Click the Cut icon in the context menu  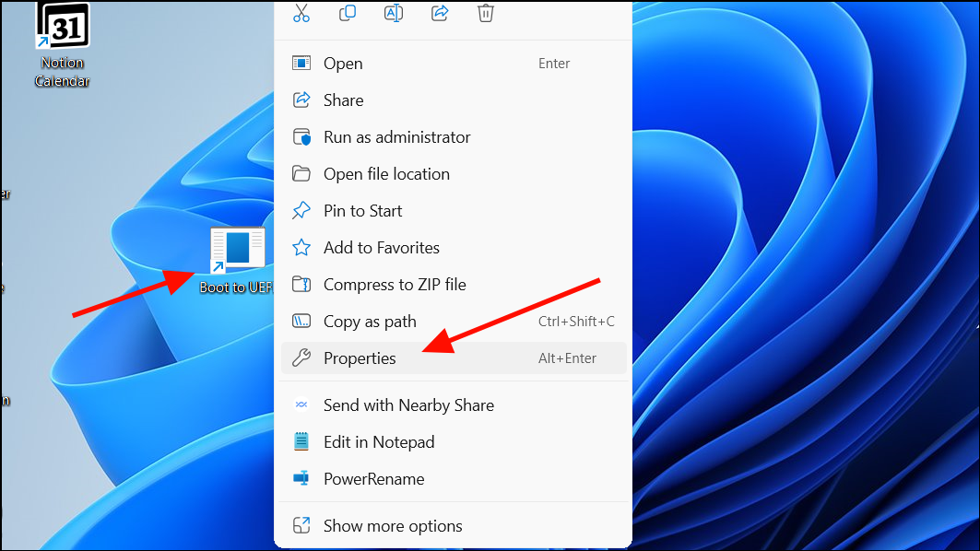(x=301, y=13)
